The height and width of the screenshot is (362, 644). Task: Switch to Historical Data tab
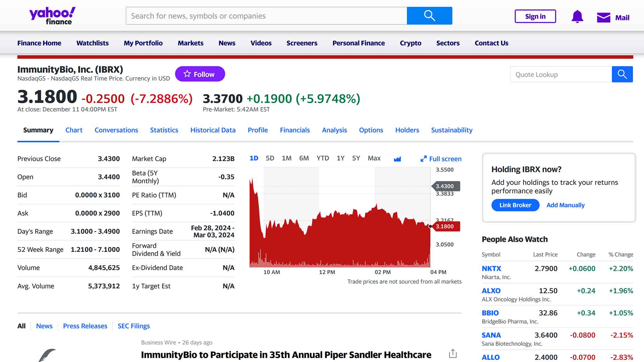click(x=213, y=130)
